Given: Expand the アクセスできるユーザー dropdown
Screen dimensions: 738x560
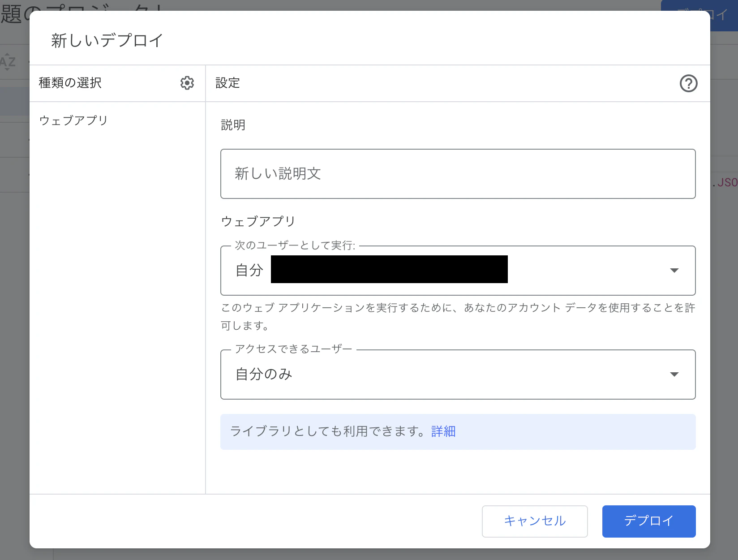Looking at the screenshot, I should [x=674, y=375].
